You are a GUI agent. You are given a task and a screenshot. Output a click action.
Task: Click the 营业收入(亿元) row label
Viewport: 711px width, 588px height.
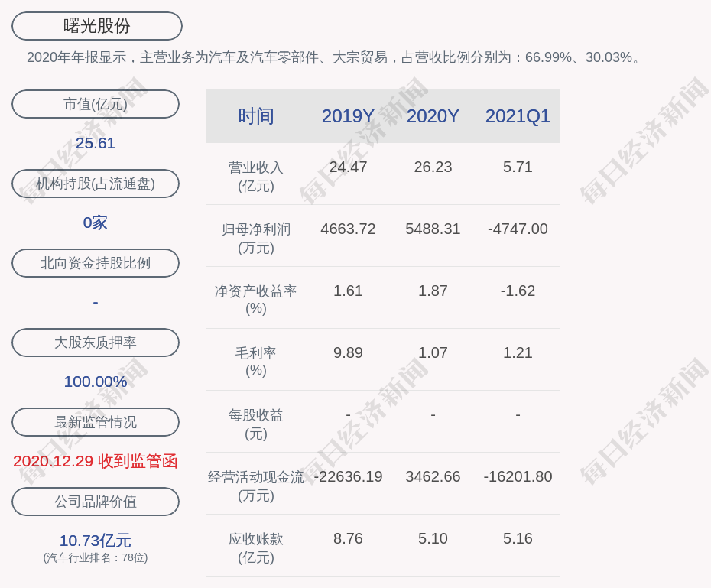coord(256,177)
